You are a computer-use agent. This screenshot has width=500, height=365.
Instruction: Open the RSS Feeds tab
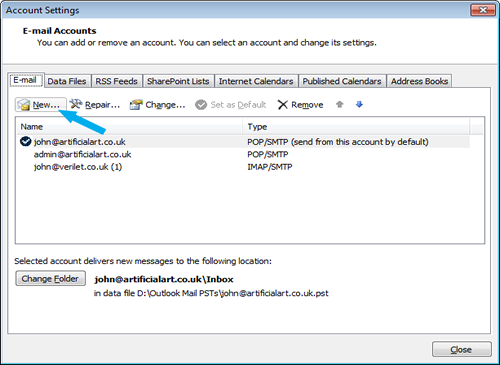[x=116, y=81]
